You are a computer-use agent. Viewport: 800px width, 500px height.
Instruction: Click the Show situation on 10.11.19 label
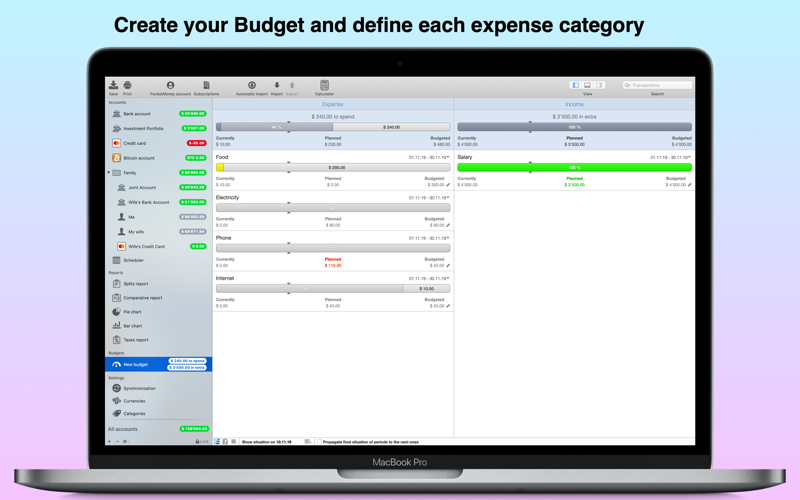tap(266, 442)
